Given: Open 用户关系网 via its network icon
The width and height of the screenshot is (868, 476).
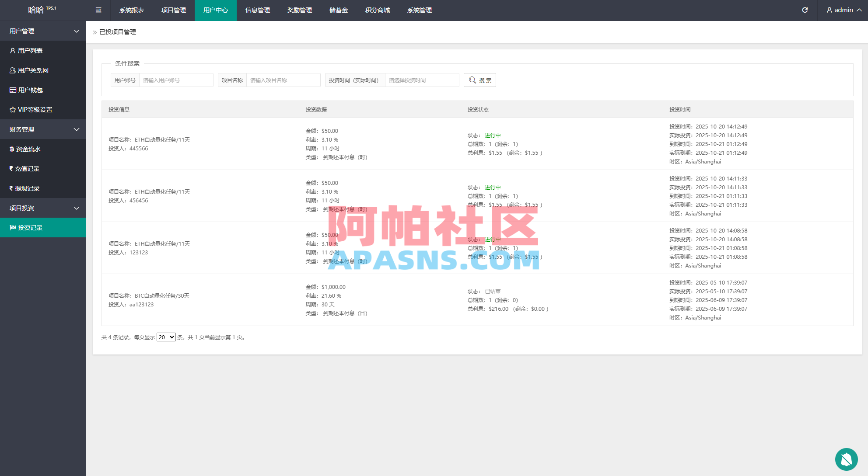Looking at the screenshot, I should [12, 70].
